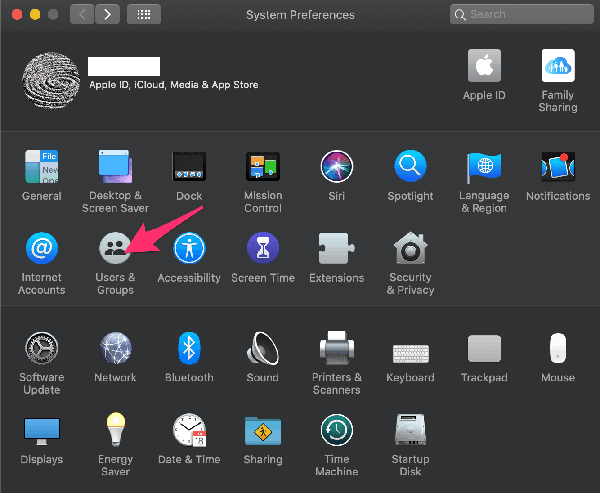Open Energy Saver preferences

click(x=116, y=429)
